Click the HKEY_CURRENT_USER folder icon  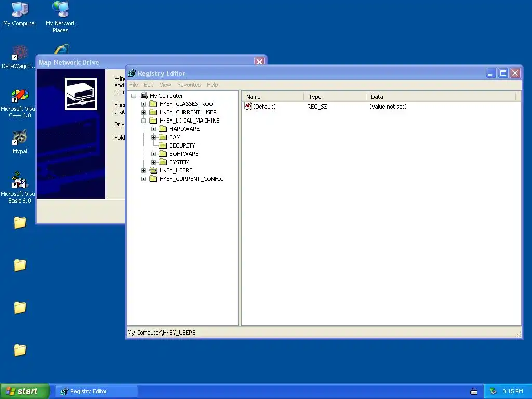tap(153, 112)
